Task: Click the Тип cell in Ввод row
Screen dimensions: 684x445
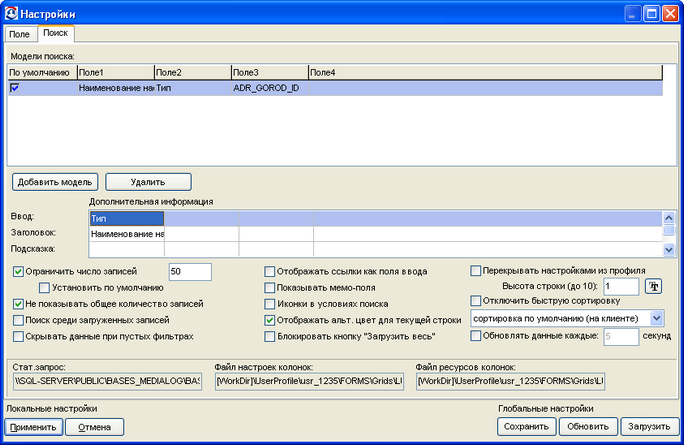Action: click(x=127, y=219)
